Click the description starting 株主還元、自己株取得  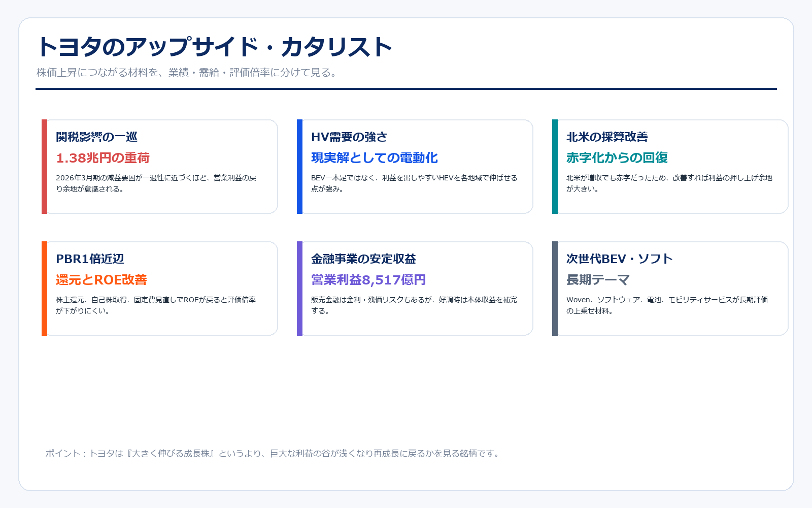156,305
